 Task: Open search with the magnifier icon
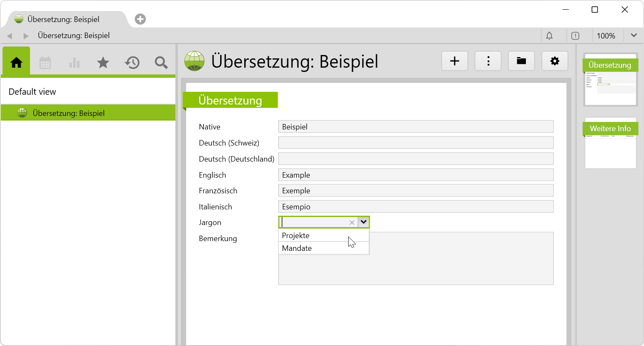161,63
